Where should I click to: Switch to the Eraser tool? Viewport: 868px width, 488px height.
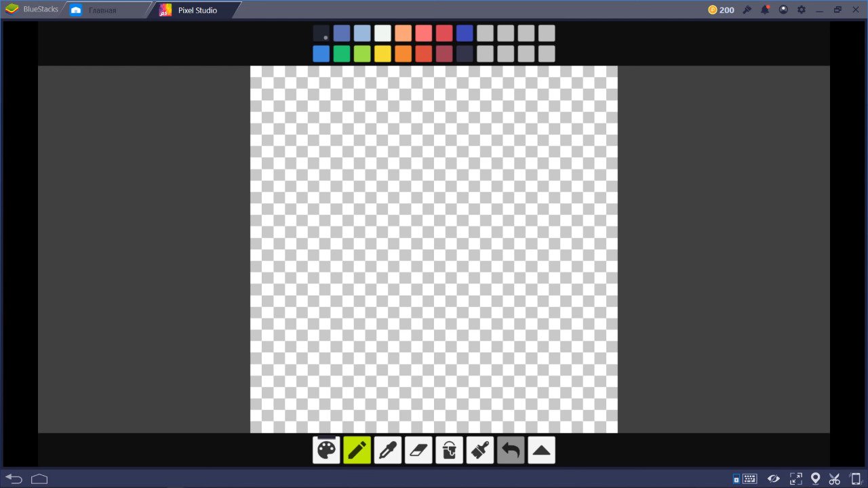(418, 450)
